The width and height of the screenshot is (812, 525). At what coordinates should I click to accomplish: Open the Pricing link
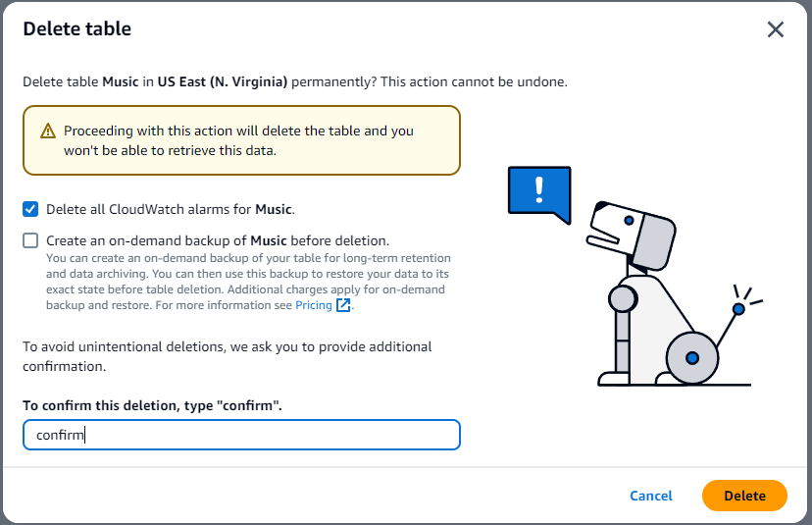pos(314,305)
